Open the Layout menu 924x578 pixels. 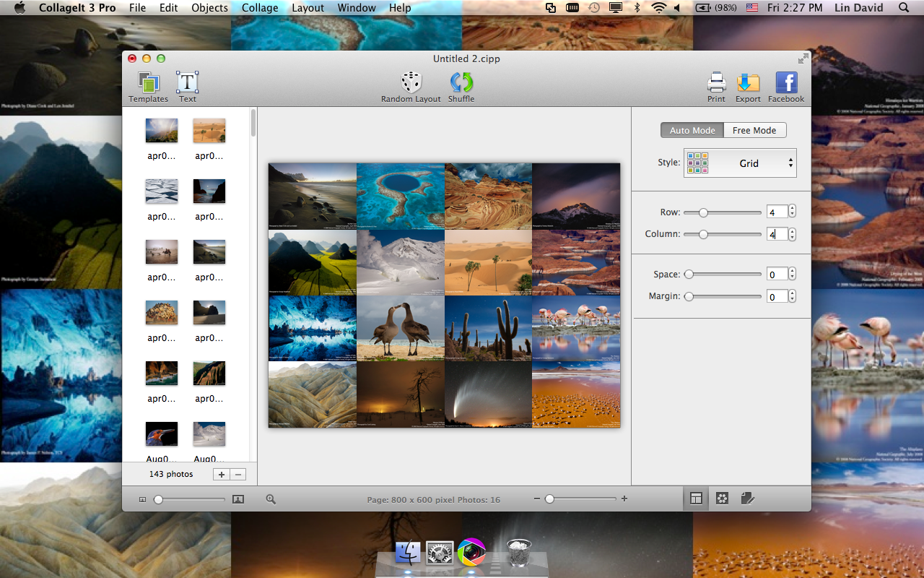point(308,8)
